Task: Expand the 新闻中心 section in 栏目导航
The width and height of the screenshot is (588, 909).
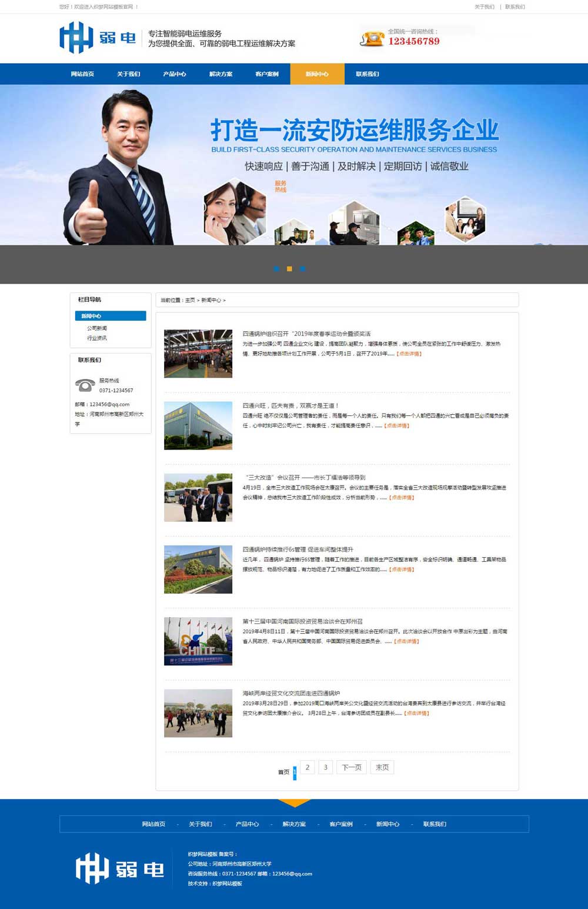Action: (110, 316)
